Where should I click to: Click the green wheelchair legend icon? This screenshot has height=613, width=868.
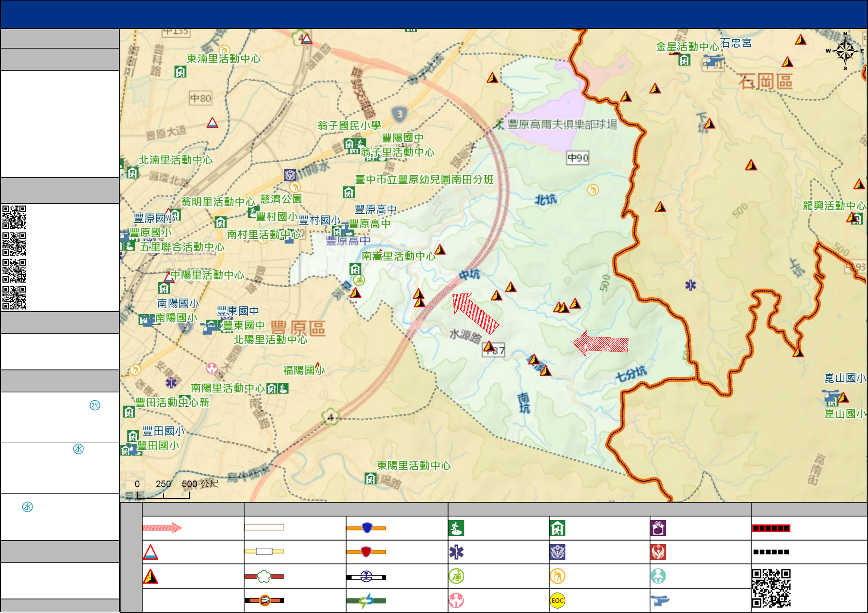tap(456, 576)
